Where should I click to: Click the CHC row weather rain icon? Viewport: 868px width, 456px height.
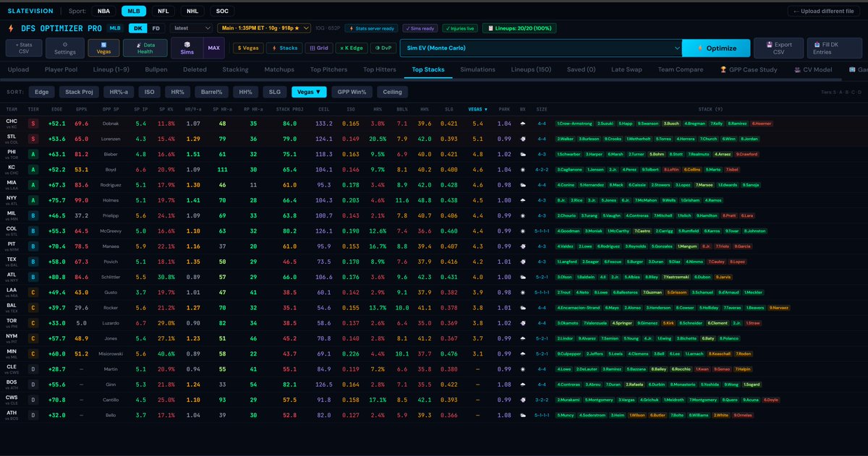(x=522, y=124)
